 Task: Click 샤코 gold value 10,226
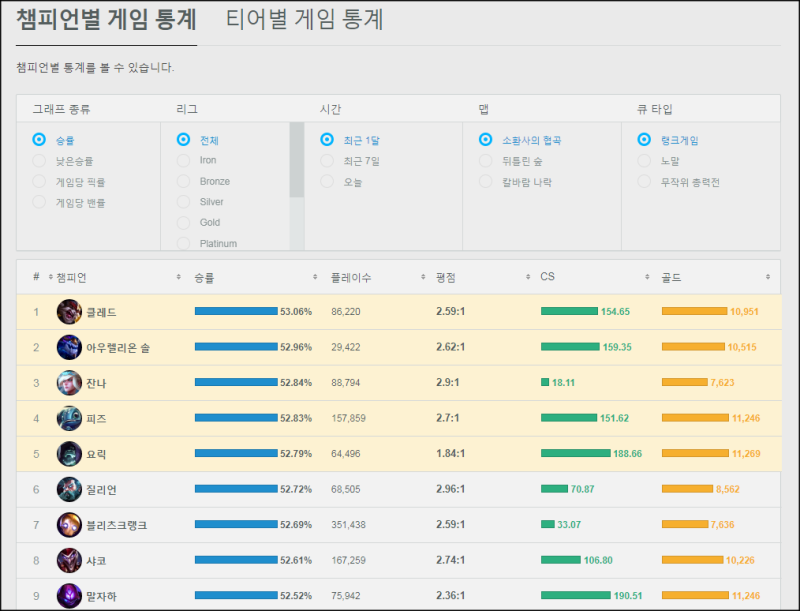tap(740, 561)
